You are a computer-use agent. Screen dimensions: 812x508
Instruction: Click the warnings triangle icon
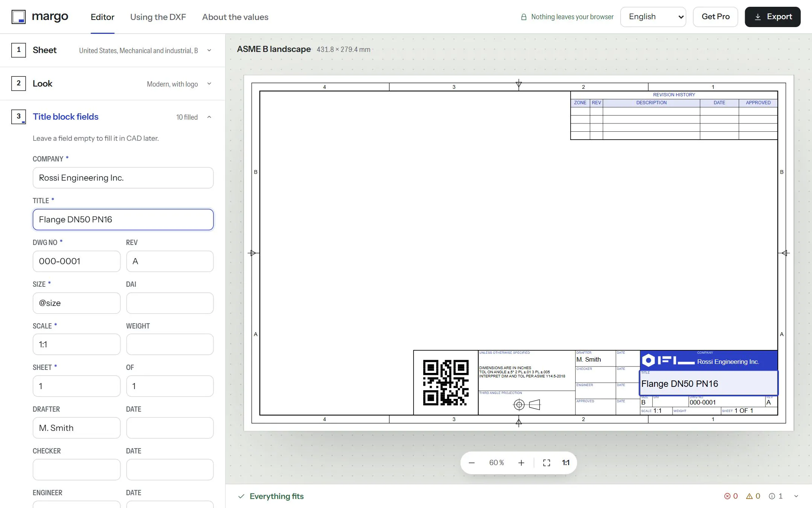[749, 496]
